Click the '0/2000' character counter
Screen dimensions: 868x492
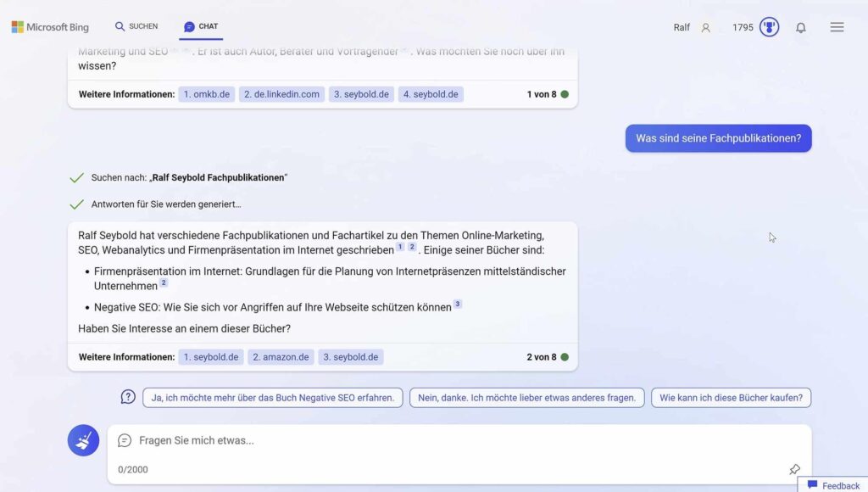click(133, 469)
